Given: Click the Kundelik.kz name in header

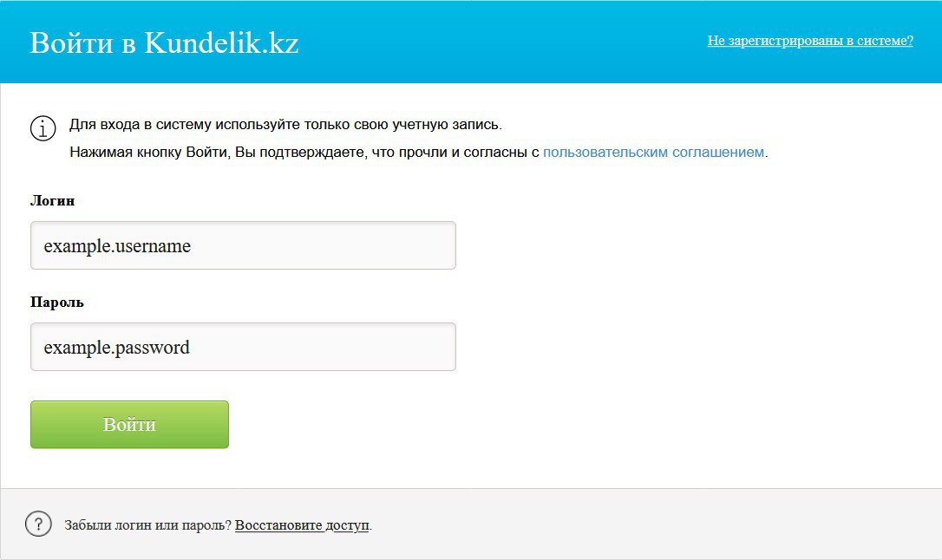Looking at the screenshot, I should coord(221,42).
